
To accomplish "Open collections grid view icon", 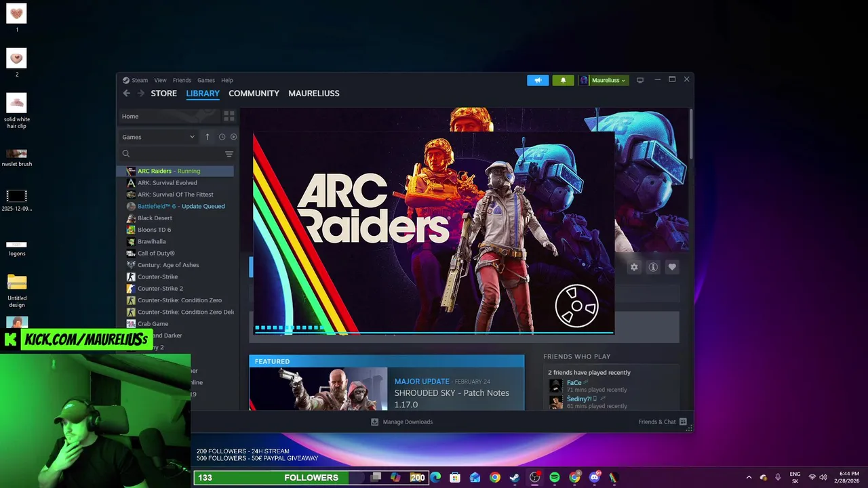I will click(229, 117).
